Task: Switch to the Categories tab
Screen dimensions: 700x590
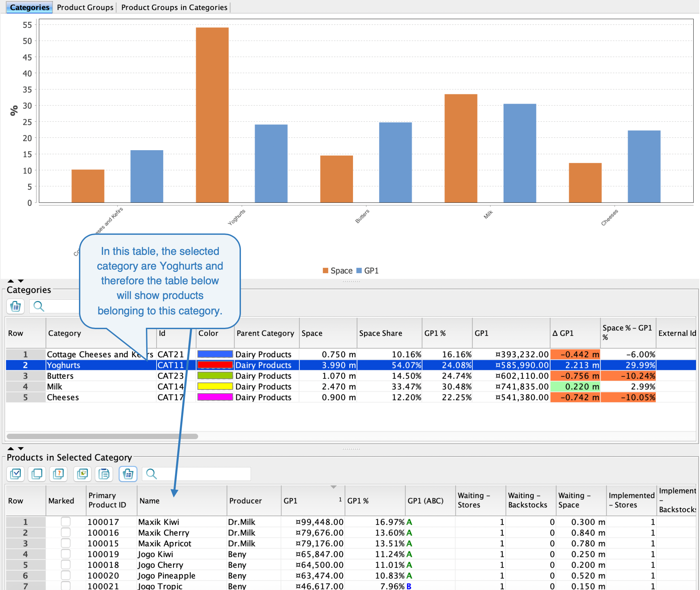Action: [x=29, y=7]
